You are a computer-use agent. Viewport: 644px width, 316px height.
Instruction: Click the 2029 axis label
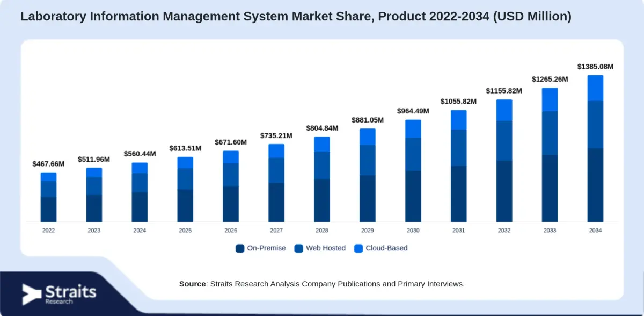point(368,230)
